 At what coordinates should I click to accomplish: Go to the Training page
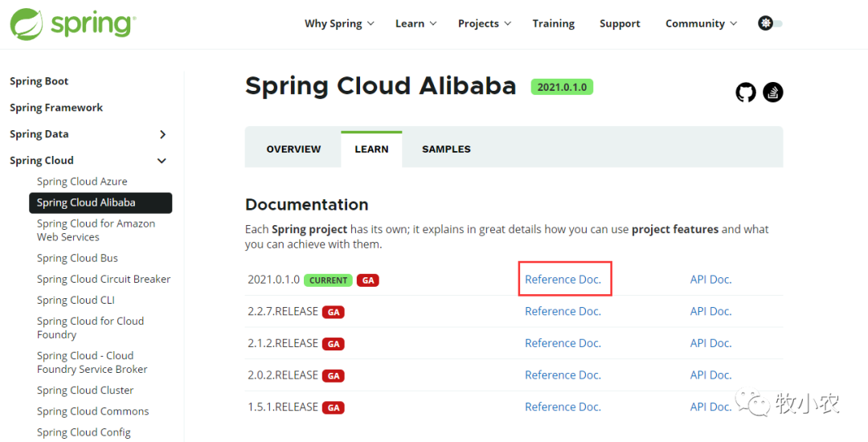[x=554, y=23]
